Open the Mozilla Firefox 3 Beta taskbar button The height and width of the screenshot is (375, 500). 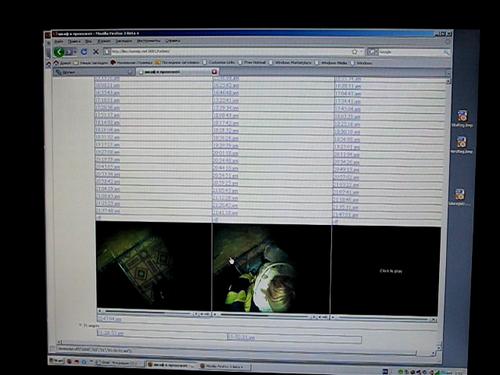point(225,366)
